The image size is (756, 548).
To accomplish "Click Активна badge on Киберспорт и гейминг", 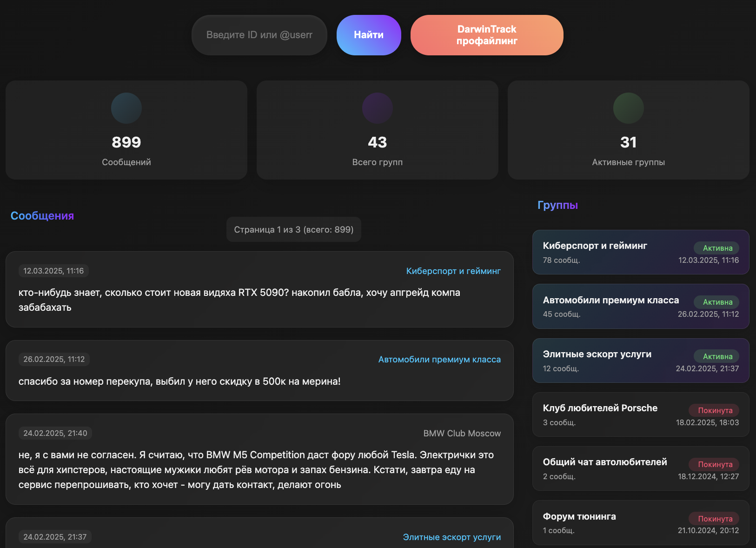I will 716,248.
